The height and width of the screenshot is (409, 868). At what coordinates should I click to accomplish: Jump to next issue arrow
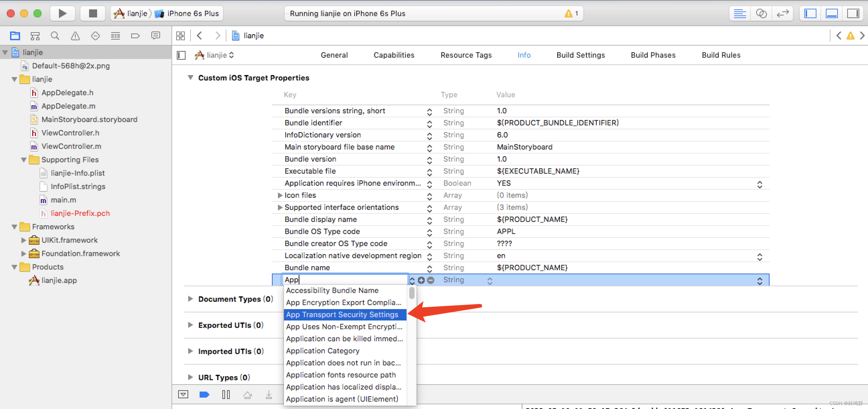point(862,36)
